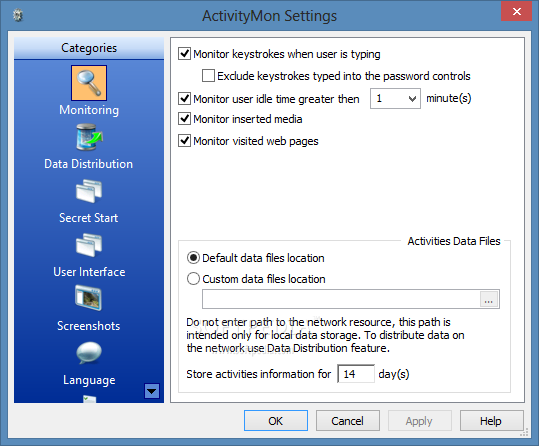Click the Language label
The width and height of the screenshot is (539, 446).
pyautogui.click(x=89, y=380)
